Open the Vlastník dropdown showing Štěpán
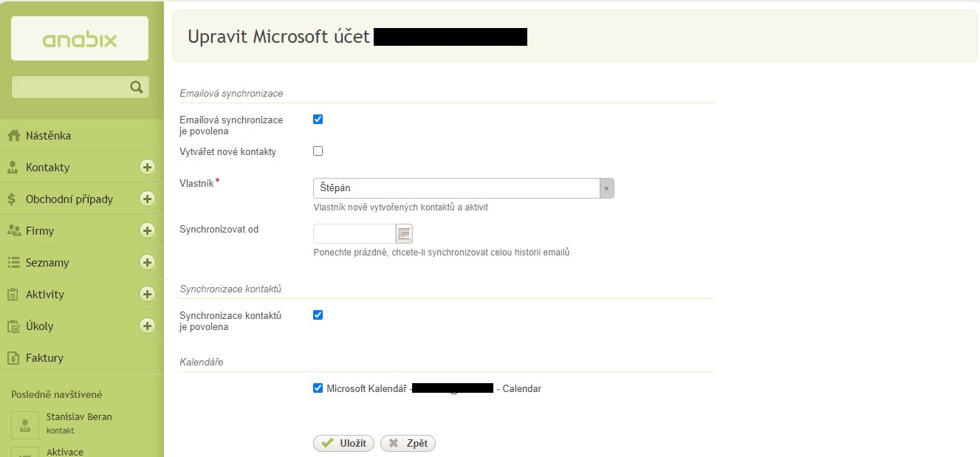The width and height of the screenshot is (980, 457). point(463,188)
